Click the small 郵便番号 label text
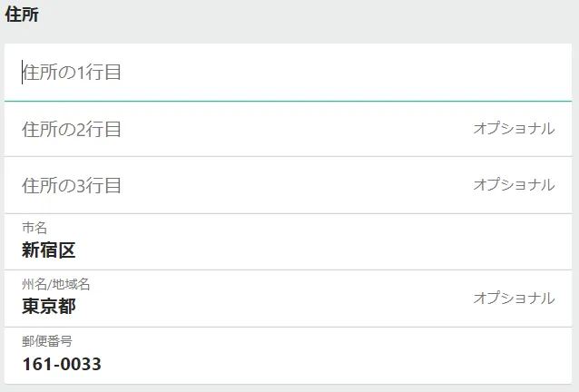Screen dimensions: 579x392 pyautogui.click(x=47, y=341)
